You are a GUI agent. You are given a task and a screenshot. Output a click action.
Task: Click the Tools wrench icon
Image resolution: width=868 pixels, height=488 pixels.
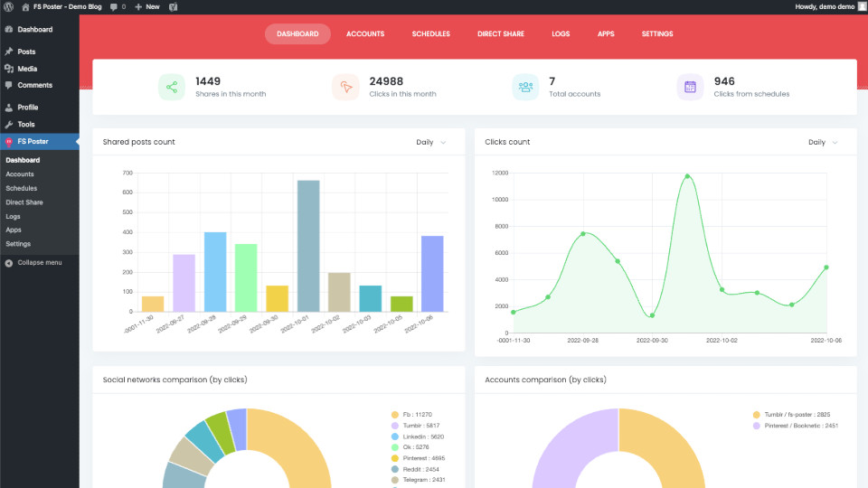click(9, 125)
